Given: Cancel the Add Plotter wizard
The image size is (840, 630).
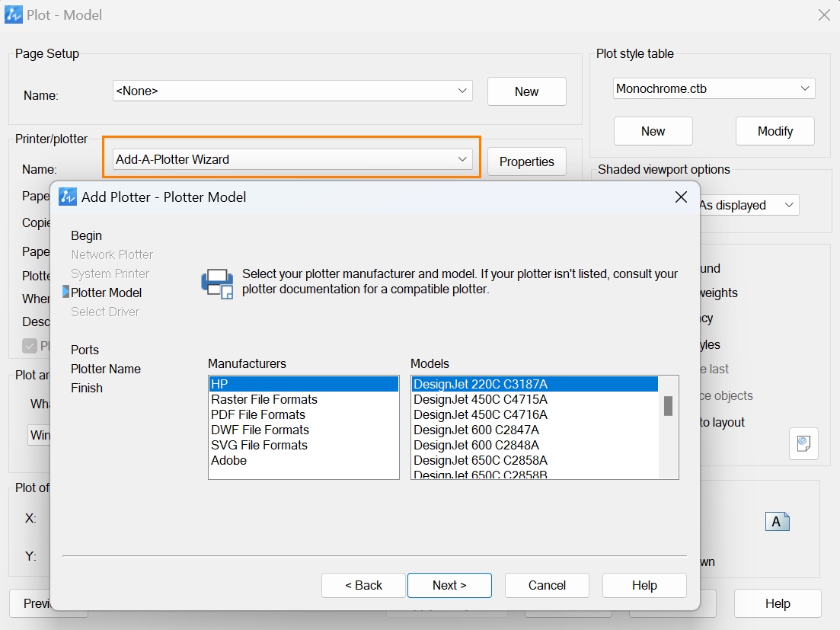Looking at the screenshot, I should click(x=547, y=585).
